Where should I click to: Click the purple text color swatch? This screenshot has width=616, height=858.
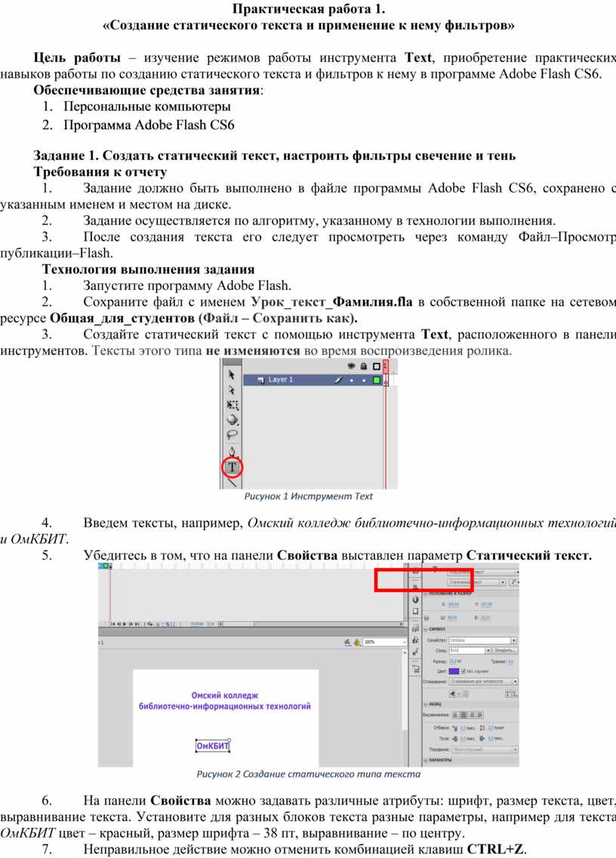454,671
